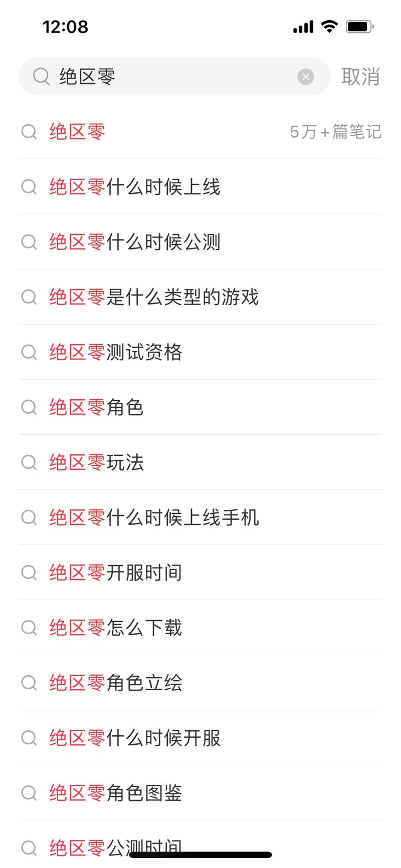Viewport: 401px width, 868px height.
Task: Tap the search icon beside 绝区零玩法
Action: point(29,462)
